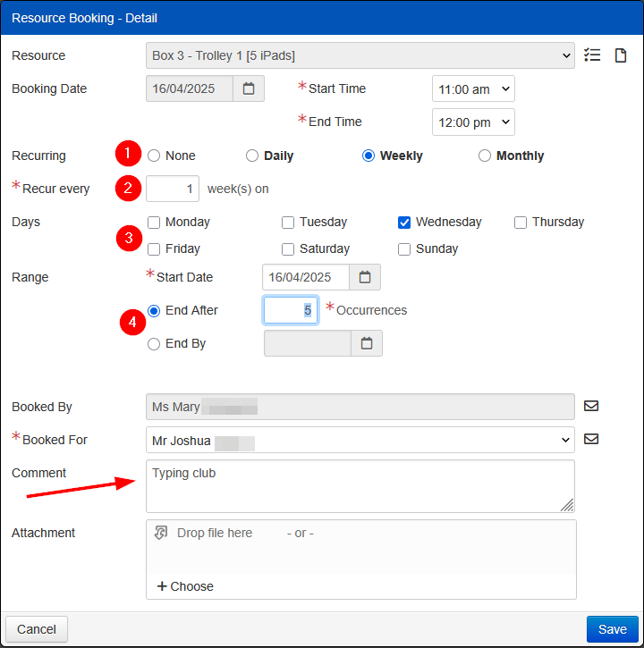
Task: Expand the Resource dropdown
Action: click(360, 55)
